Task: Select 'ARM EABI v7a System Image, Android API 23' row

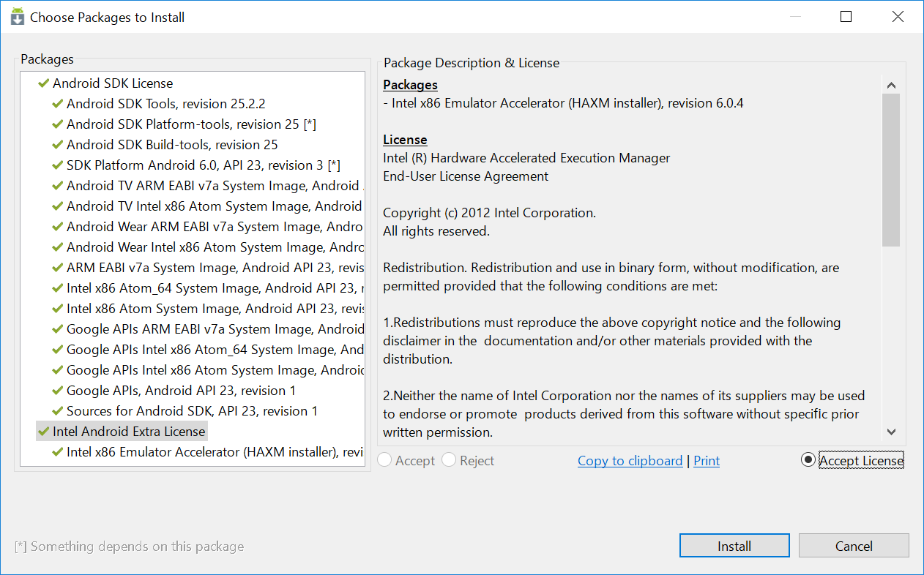Action: coord(215,268)
